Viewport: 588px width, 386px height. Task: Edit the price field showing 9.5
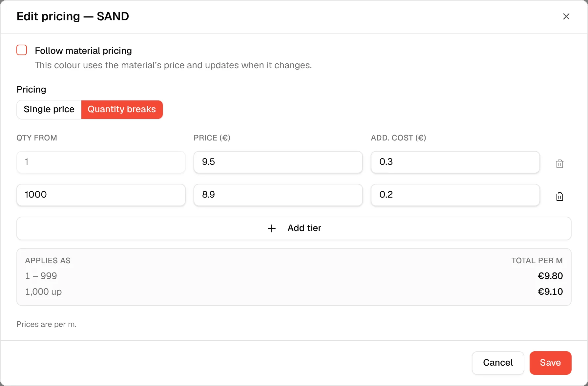(x=278, y=162)
